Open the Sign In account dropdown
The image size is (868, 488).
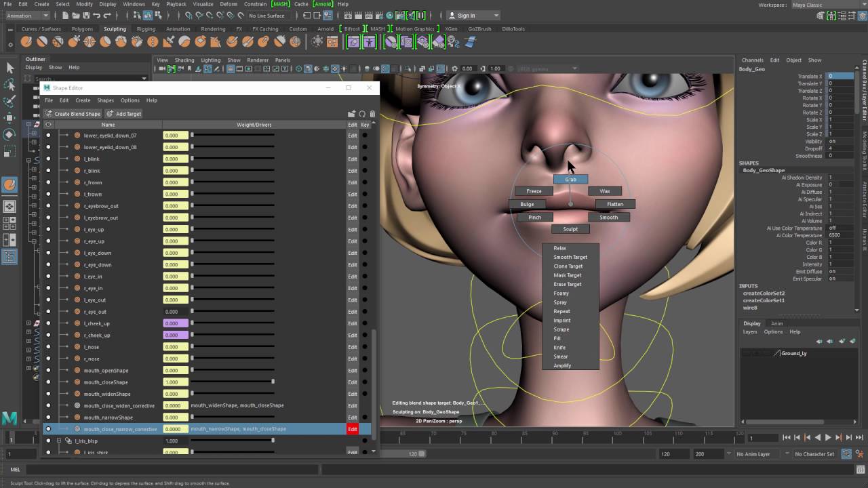(473, 16)
